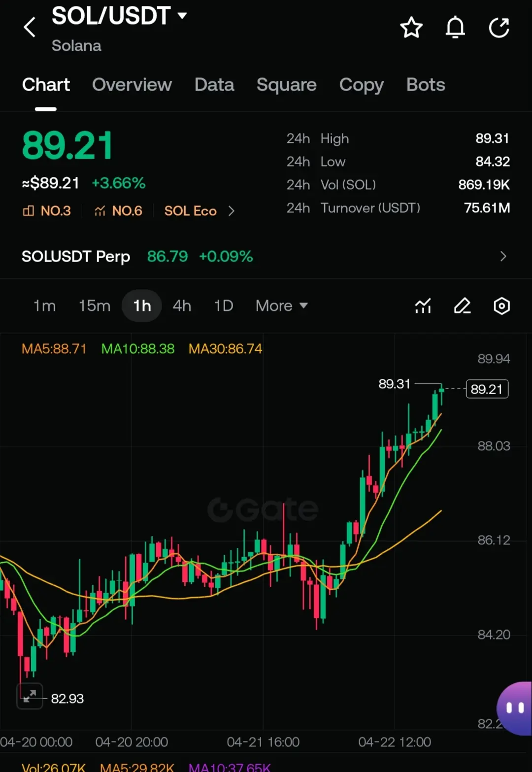Expand chart to fullscreen

(x=30, y=696)
